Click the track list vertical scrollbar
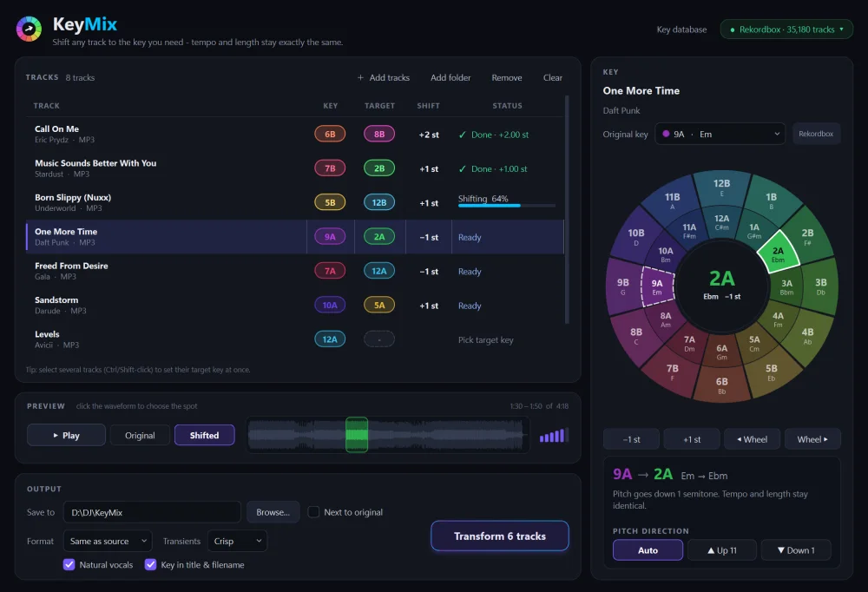This screenshot has width=868, height=592. (567, 209)
